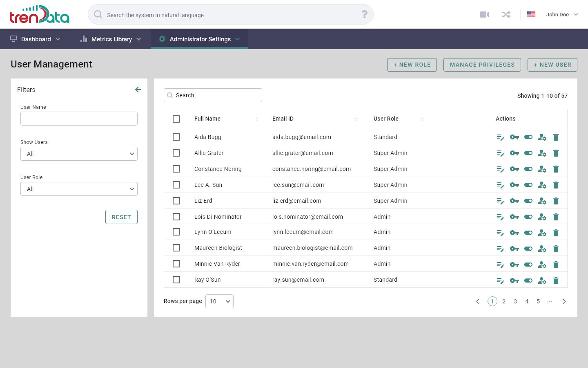
Task: Click the User Name filter input field
Action: pyautogui.click(x=79, y=119)
